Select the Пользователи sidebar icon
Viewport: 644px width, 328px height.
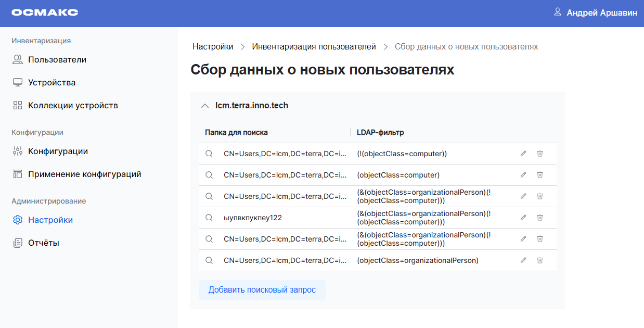coord(17,59)
